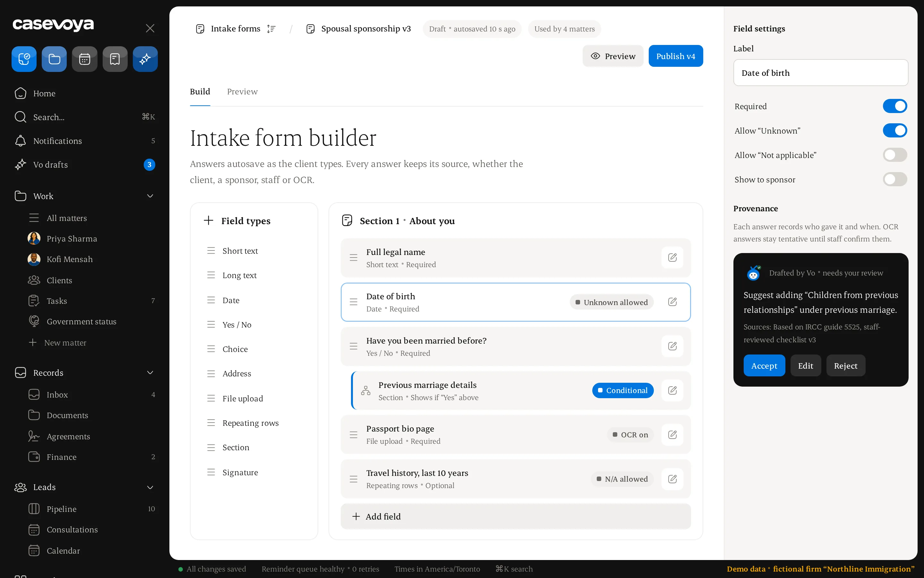Click the Vo robot avatar icon
The image size is (924, 578).
click(753, 273)
